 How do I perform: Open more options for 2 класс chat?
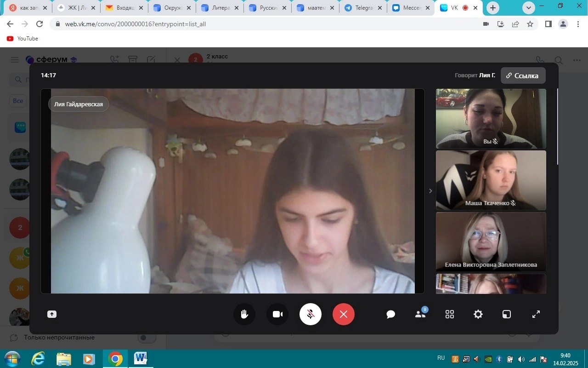577,60
